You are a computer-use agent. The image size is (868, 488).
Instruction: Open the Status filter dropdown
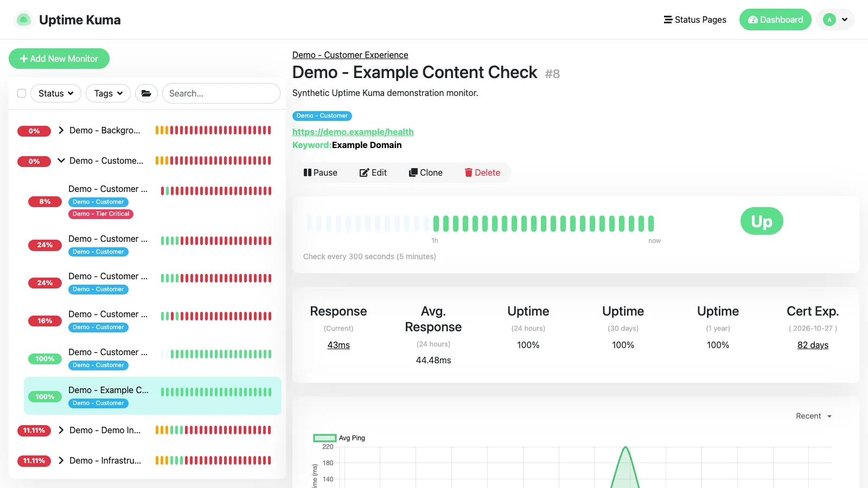point(56,93)
